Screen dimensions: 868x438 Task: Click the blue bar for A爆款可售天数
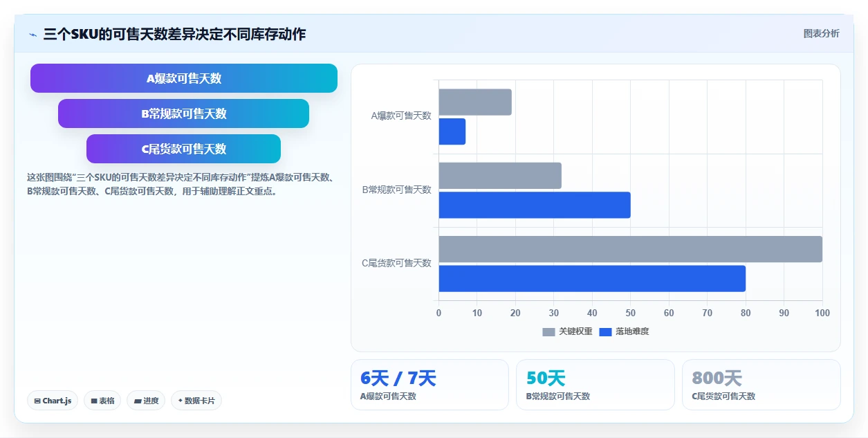click(x=452, y=131)
